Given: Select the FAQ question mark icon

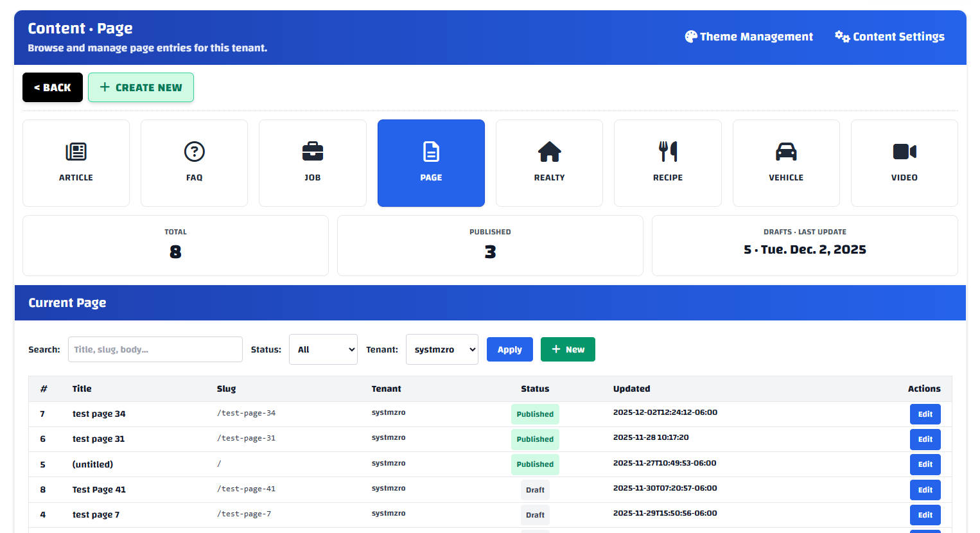Looking at the screenshot, I should pos(194,152).
